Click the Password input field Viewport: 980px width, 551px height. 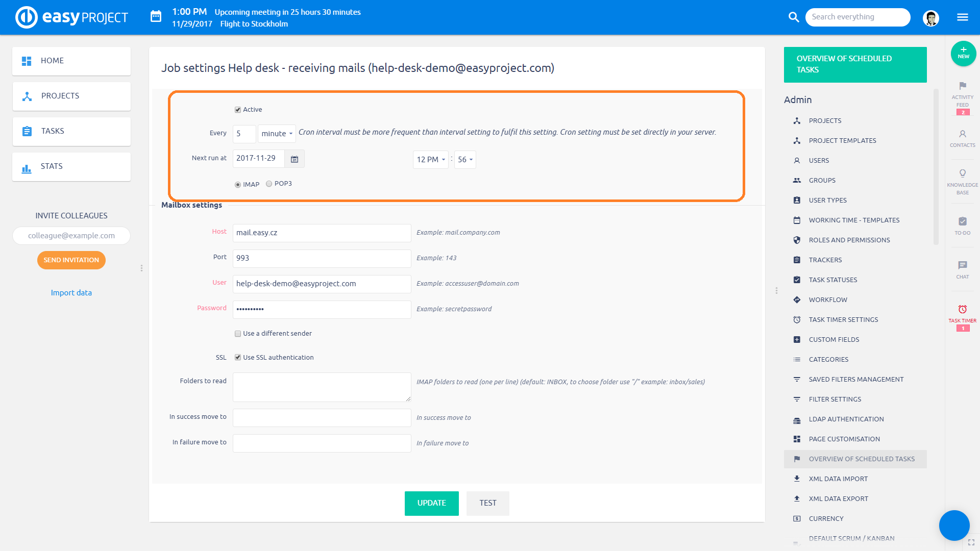(322, 310)
